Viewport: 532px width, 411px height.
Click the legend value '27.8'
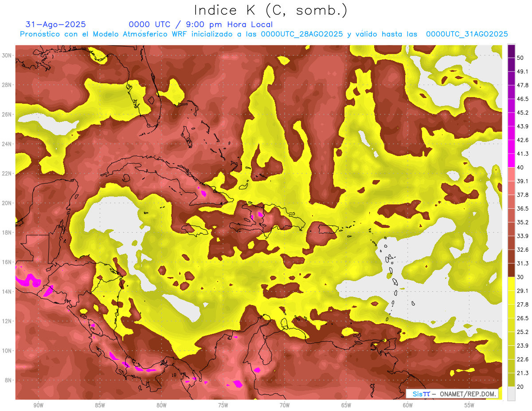tap(523, 304)
